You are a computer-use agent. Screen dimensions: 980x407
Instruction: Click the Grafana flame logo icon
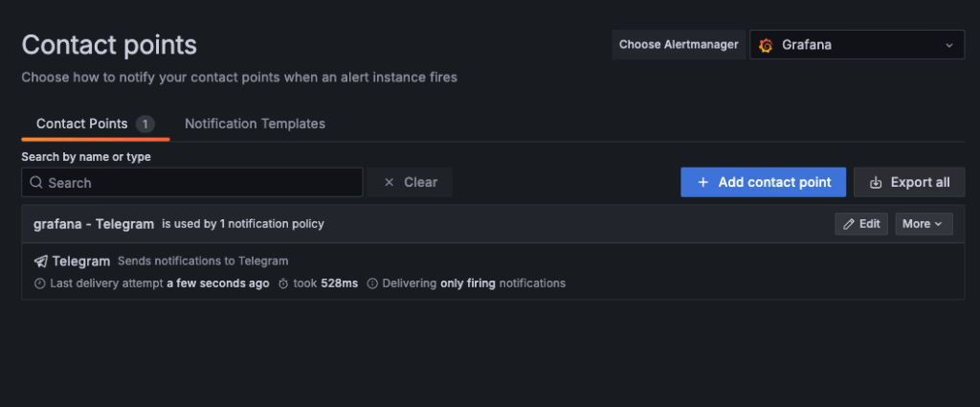click(x=766, y=46)
